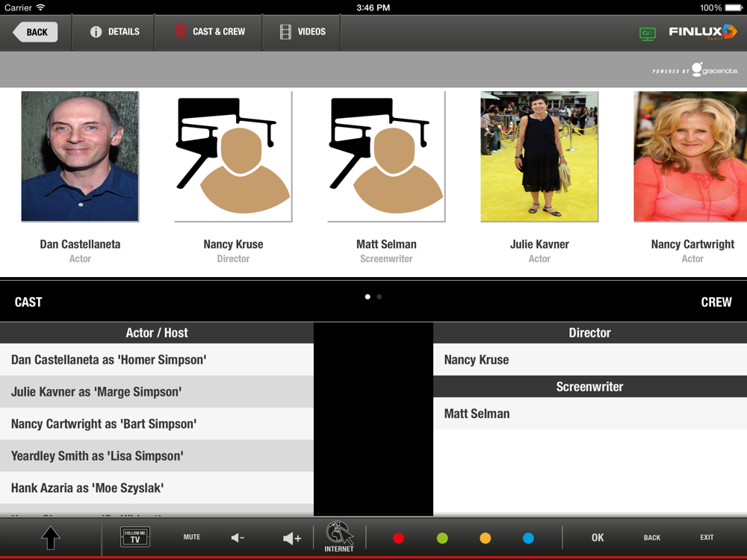Tap BACK in the bottom remote bar
747x560 pixels.
[x=651, y=538]
